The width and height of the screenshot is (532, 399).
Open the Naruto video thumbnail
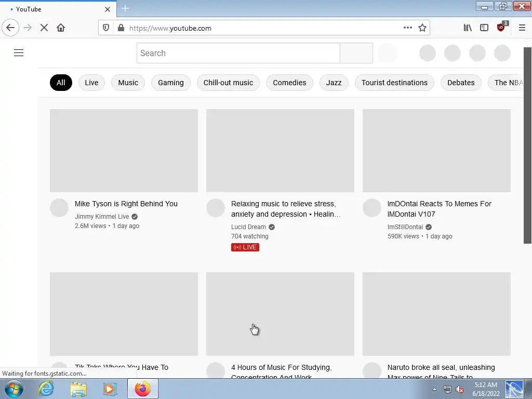click(x=436, y=314)
